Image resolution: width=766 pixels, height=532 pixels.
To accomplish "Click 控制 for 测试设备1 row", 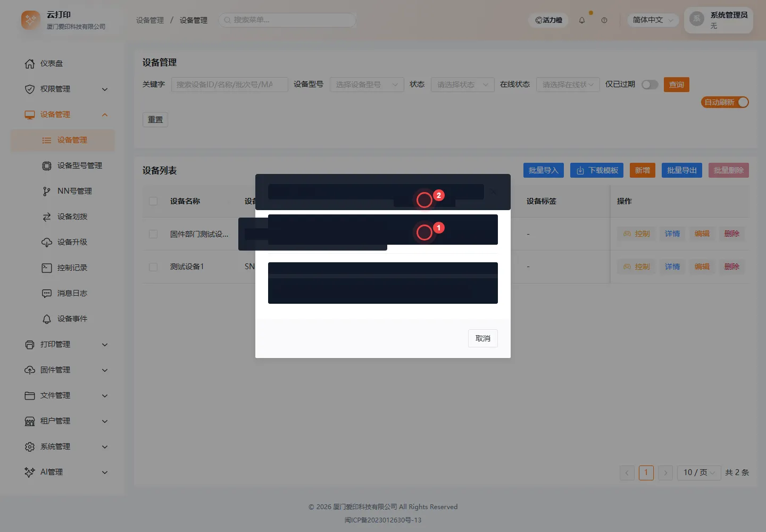I will (637, 267).
